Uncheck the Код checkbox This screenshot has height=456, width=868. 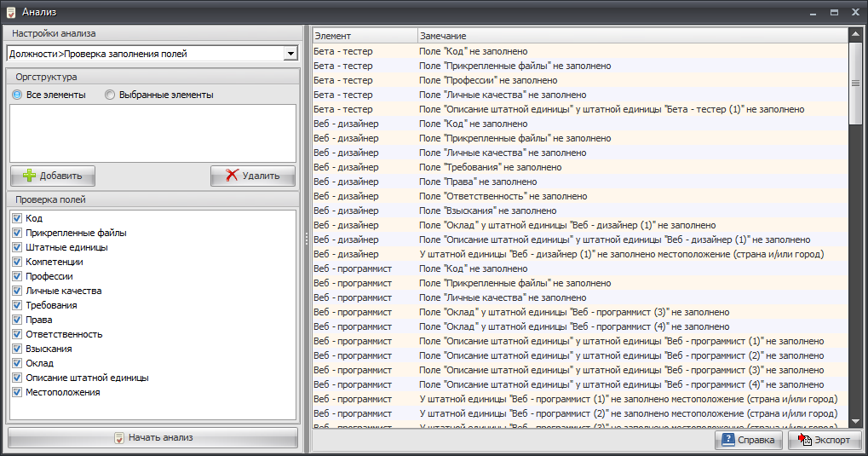pyautogui.click(x=17, y=219)
